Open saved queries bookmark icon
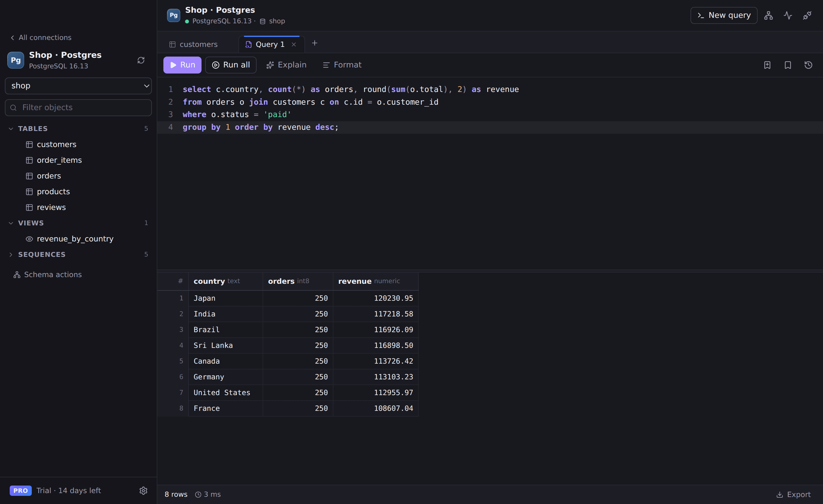The width and height of the screenshot is (823, 504). coord(788,65)
